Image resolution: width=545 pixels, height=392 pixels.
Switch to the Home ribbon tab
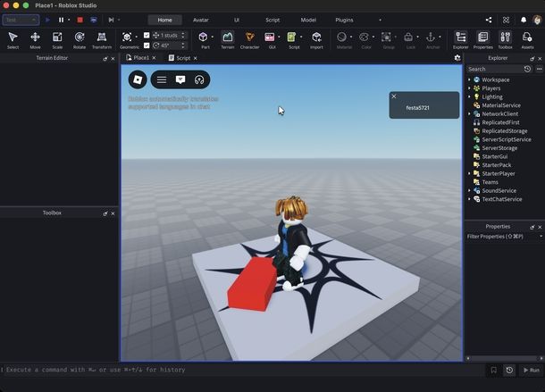tap(164, 20)
